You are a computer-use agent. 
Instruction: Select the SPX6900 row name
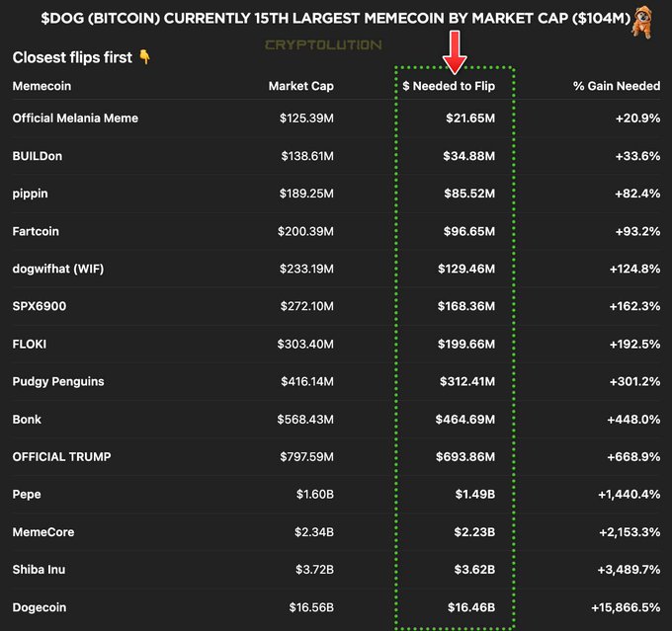[40, 306]
